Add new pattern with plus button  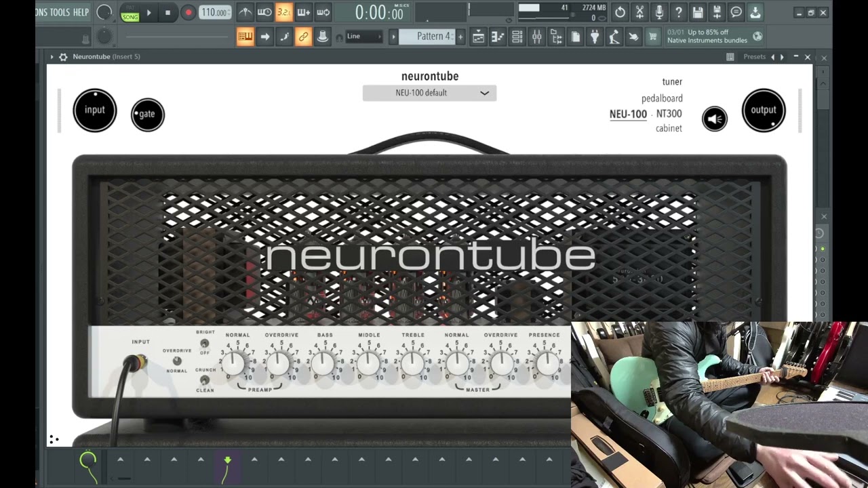click(460, 37)
